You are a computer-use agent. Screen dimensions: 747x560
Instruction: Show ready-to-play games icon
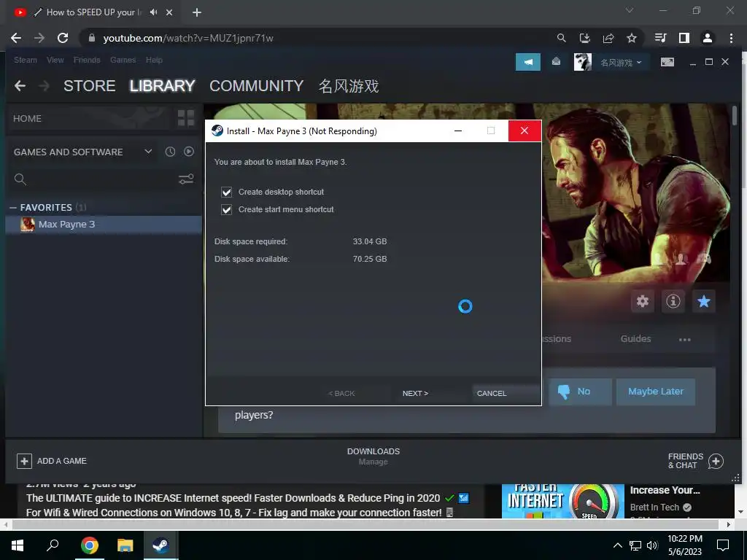click(x=189, y=152)
